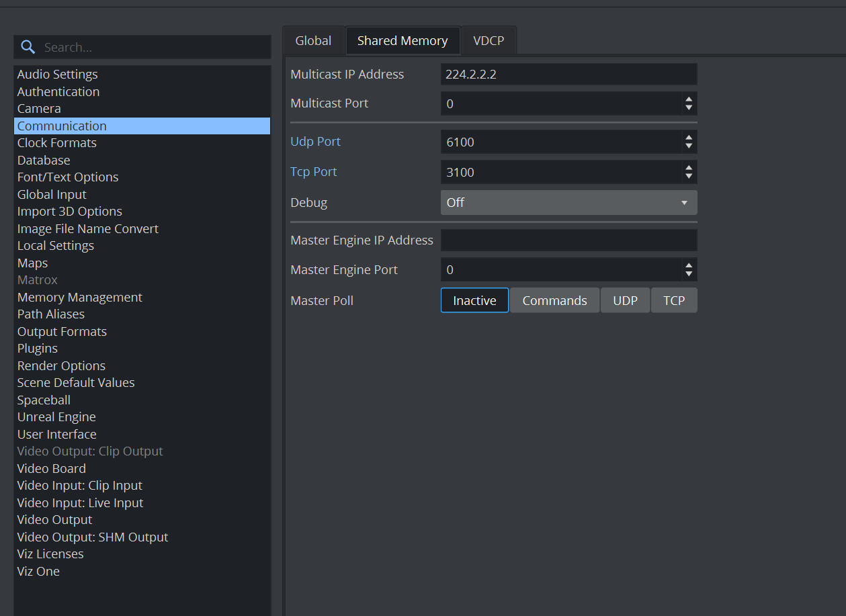
Task: Click the search magnifier icon
Action: [28, 47]
